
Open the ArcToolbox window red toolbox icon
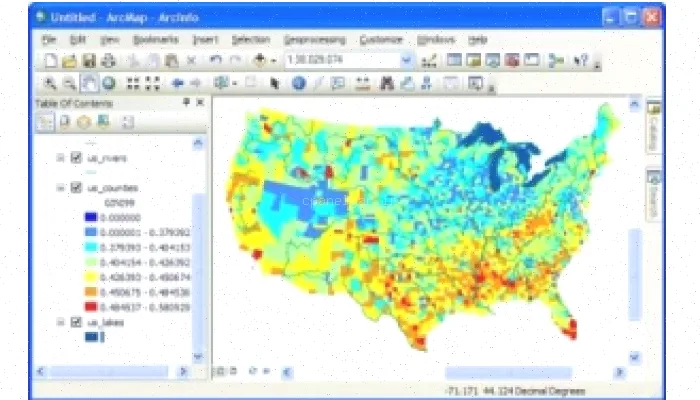(512, 60)
